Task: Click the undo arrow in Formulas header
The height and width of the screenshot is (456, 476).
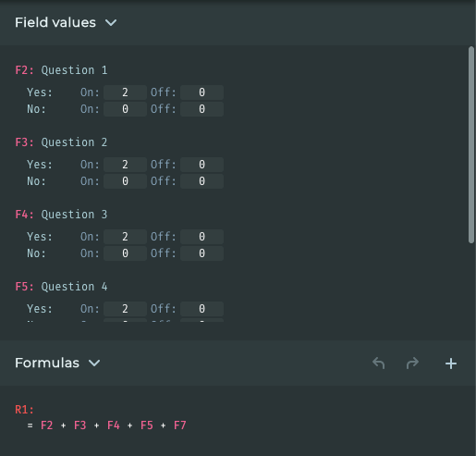Action: tap(378, 364)
